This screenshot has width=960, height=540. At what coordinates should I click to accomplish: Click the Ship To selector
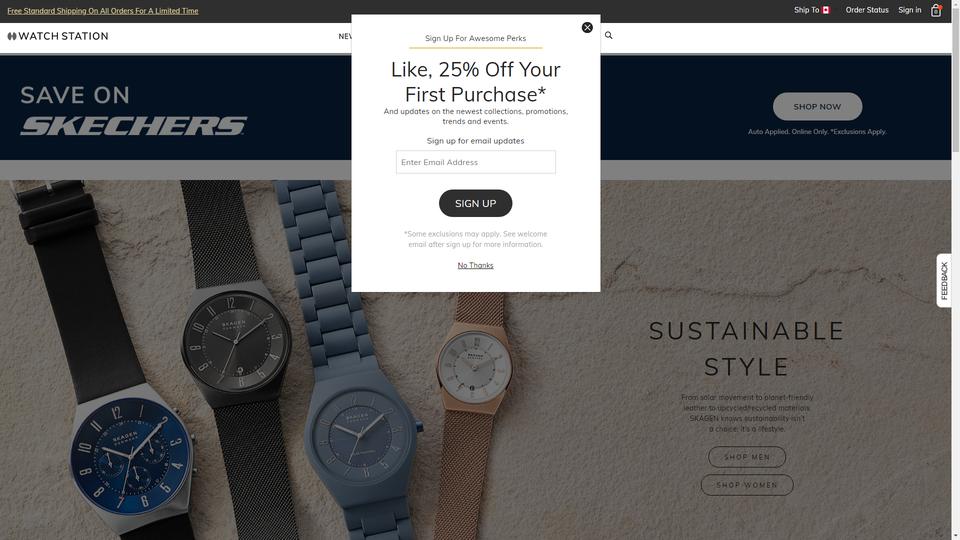812,10
